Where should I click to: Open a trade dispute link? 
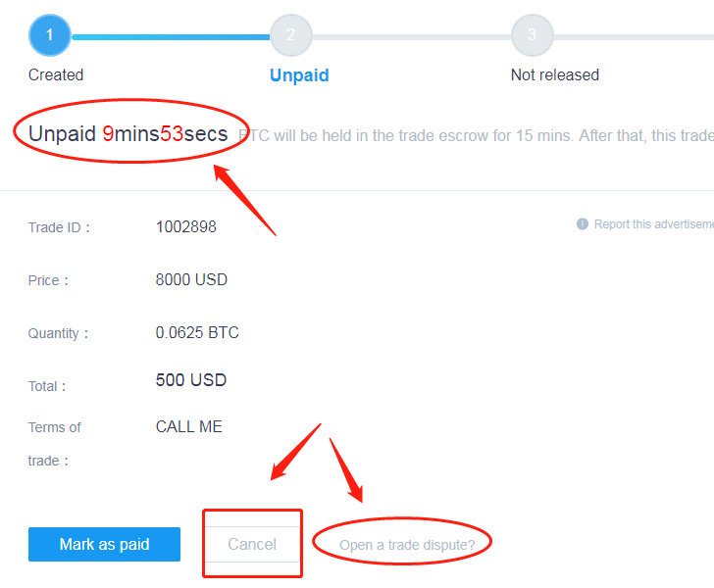[x=407, y=545]
